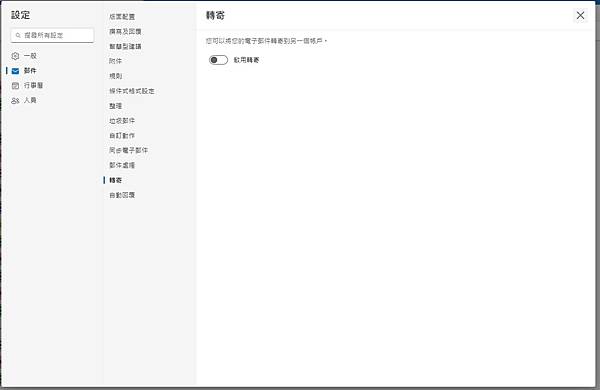Viewport: 600px width, 390px height.
Task: Open the 條件式格式設定 conditional formatting settings
Action: 132,91
